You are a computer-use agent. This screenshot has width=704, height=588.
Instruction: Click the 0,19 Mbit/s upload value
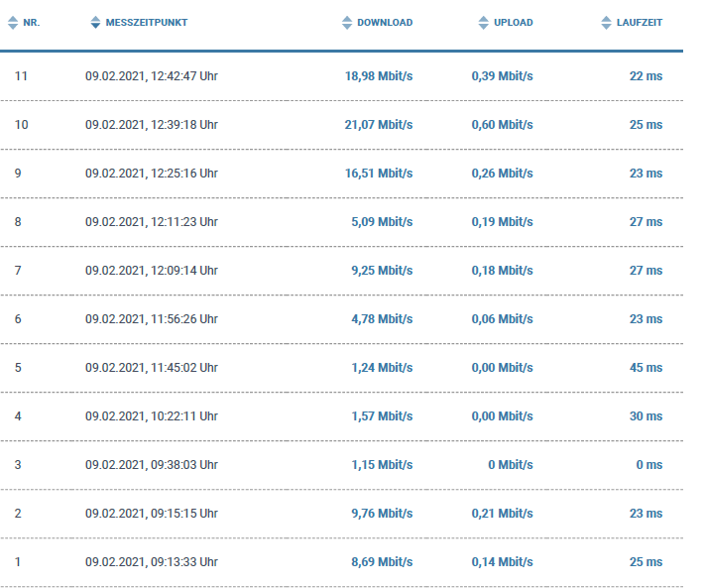(502, 221)
